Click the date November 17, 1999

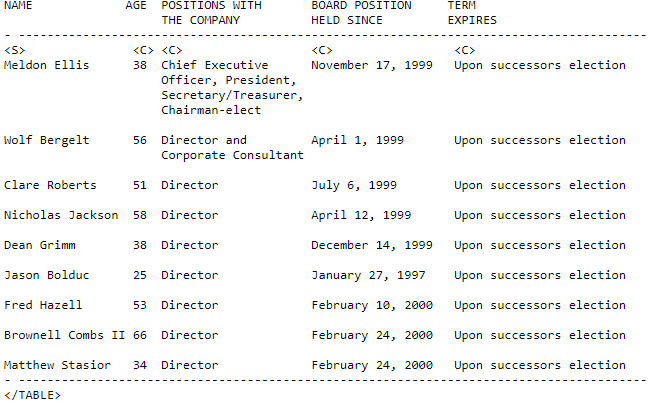[372, 65]
